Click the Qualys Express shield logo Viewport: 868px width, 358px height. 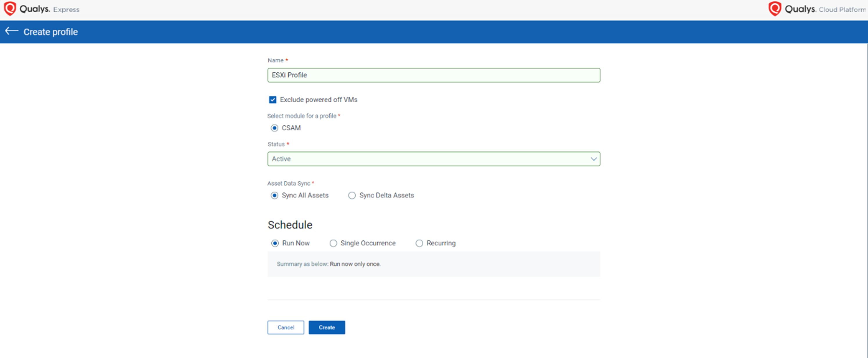pos(10,9)
